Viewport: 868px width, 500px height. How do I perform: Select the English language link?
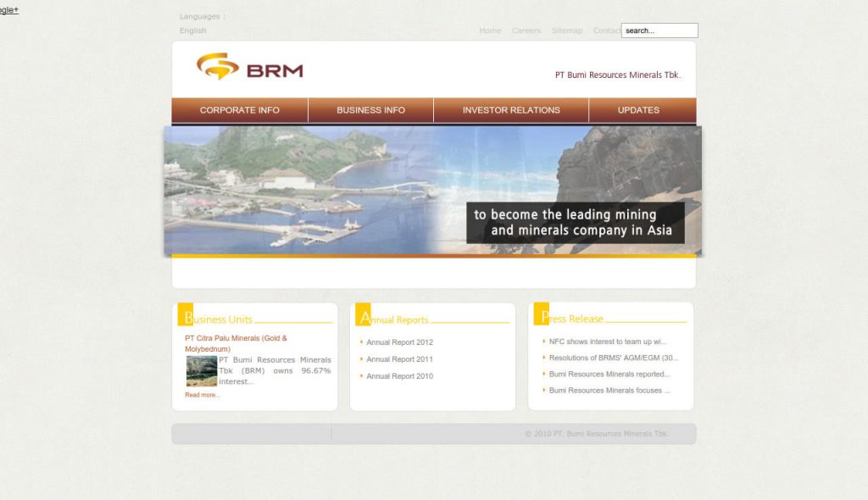click(x=192, y=31)
